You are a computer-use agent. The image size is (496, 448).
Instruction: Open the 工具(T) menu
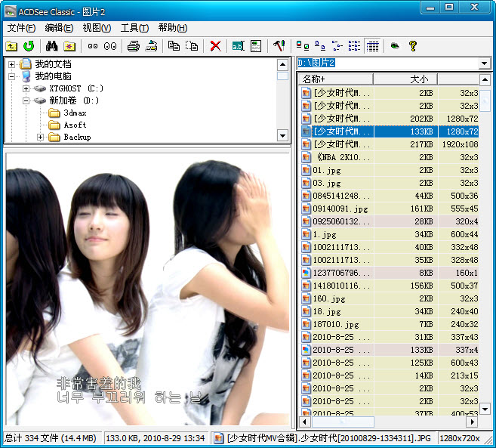134,28
